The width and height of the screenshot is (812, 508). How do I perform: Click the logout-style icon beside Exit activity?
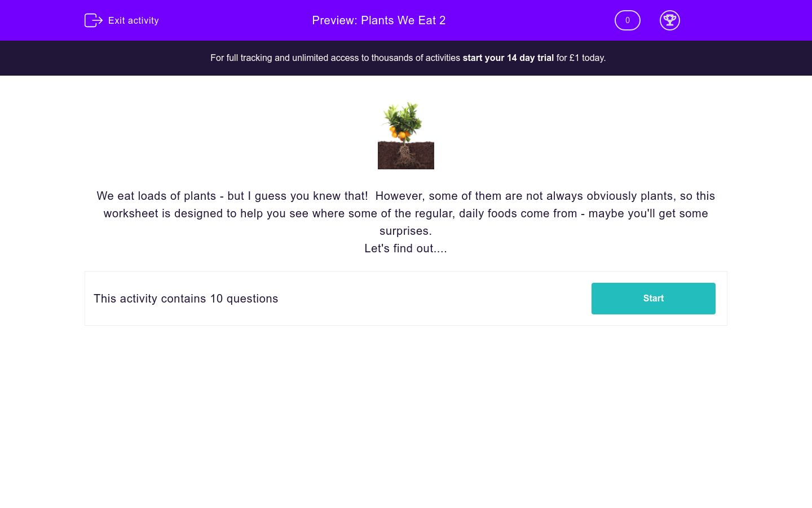[94, 20]
